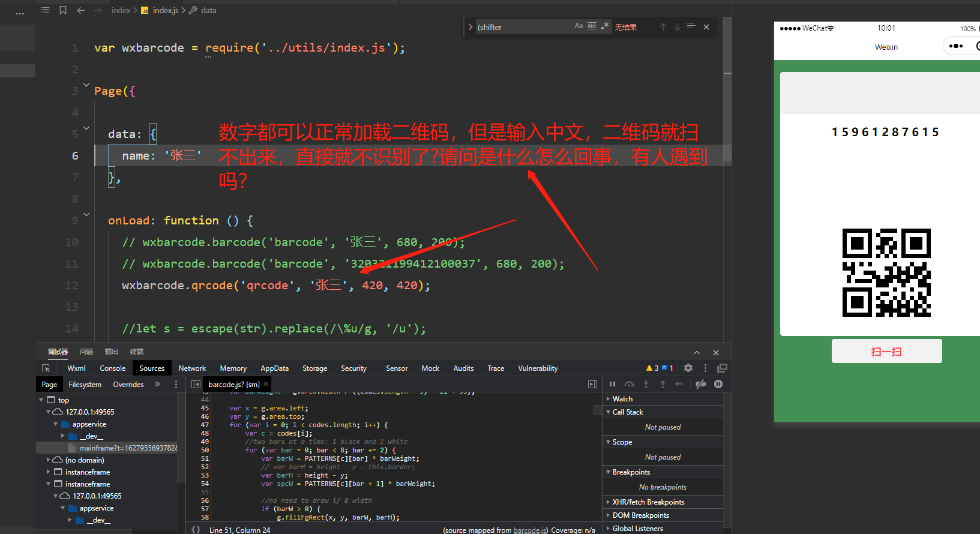The width and height of the screenshot is (980, 534).
Task: Select the Overrides navigator tab
Action: pyautogui.click(x=128, y=385)
